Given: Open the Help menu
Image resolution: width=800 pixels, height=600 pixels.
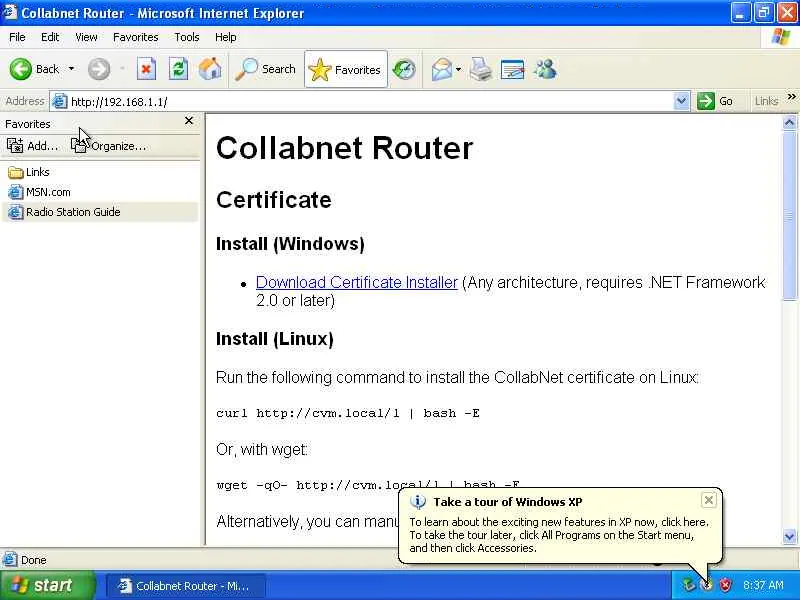Looking at the screenshot, I should [226, 37].
